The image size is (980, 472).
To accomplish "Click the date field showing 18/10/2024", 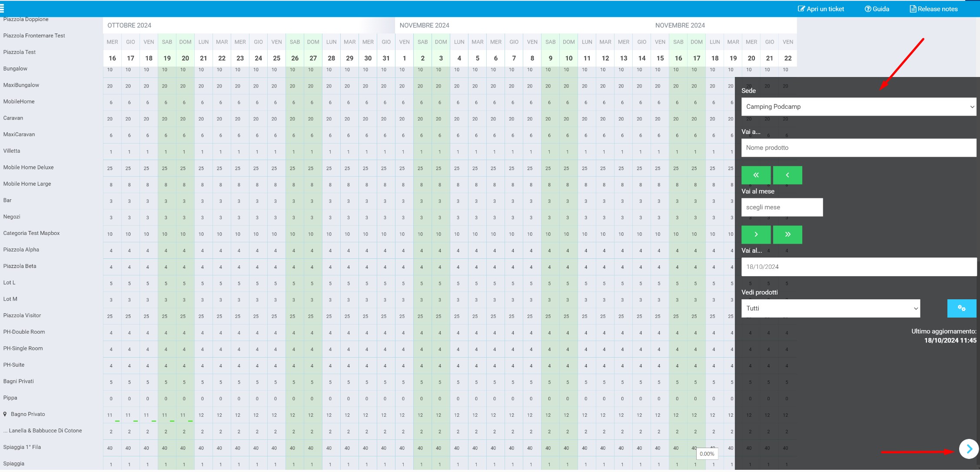I will pos(858,267).
